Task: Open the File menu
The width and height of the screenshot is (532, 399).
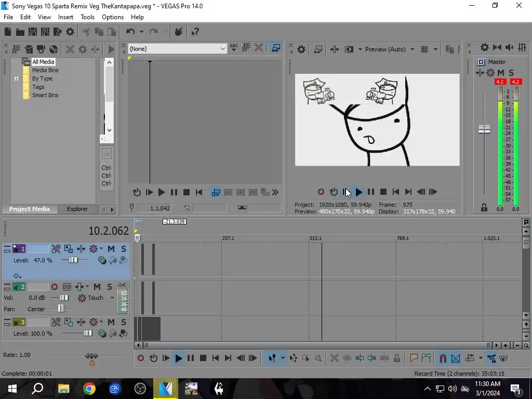Action: (x=8, y=17)
